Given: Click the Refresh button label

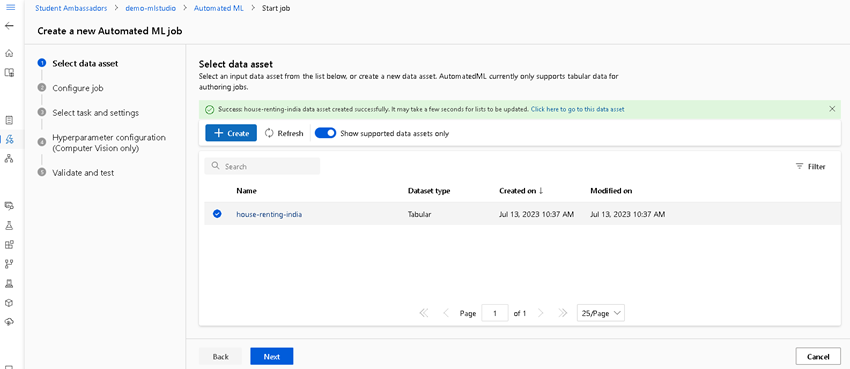Looking at the screenshot, I should (x=290, y=133).
